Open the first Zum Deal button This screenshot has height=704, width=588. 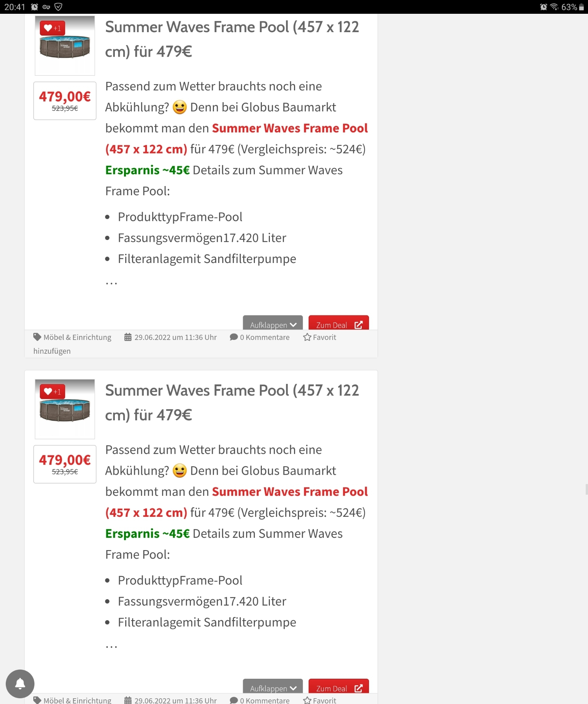(338, 324)
